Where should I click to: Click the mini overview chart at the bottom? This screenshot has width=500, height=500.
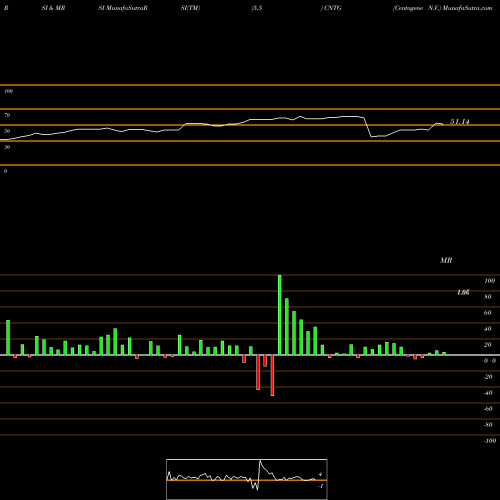pyautogui.click(x=247, y=479)
